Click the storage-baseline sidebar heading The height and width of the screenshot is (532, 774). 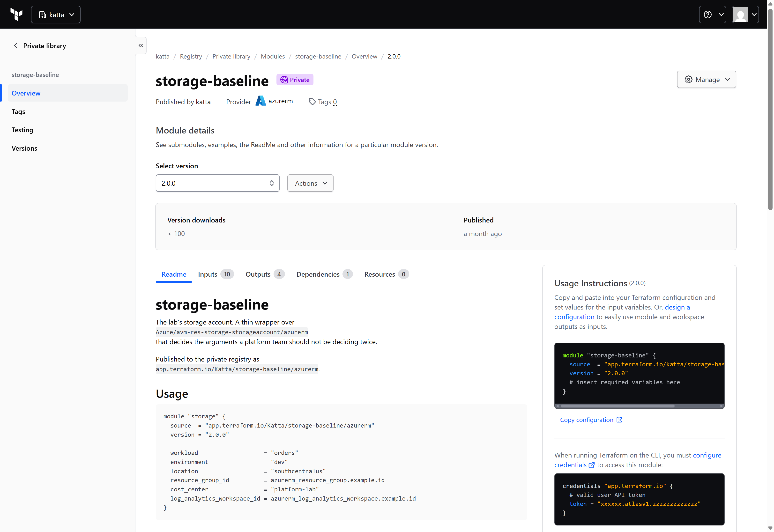pyautogui.click(x=35, y=75)
